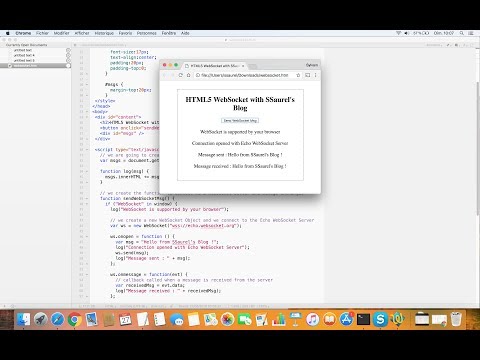Open Terminal from the dock
Viewport: 480px width, 360px height.
pos(363,319)
